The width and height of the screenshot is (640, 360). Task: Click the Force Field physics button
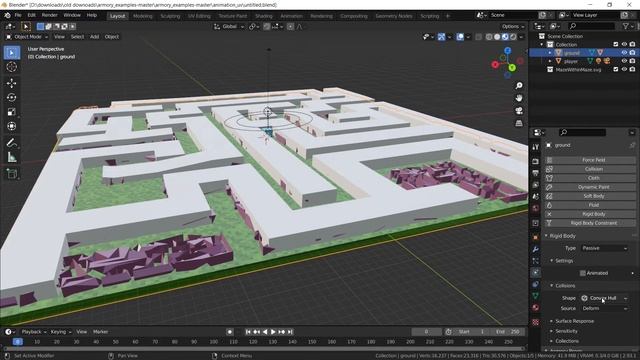coord(590,160)
